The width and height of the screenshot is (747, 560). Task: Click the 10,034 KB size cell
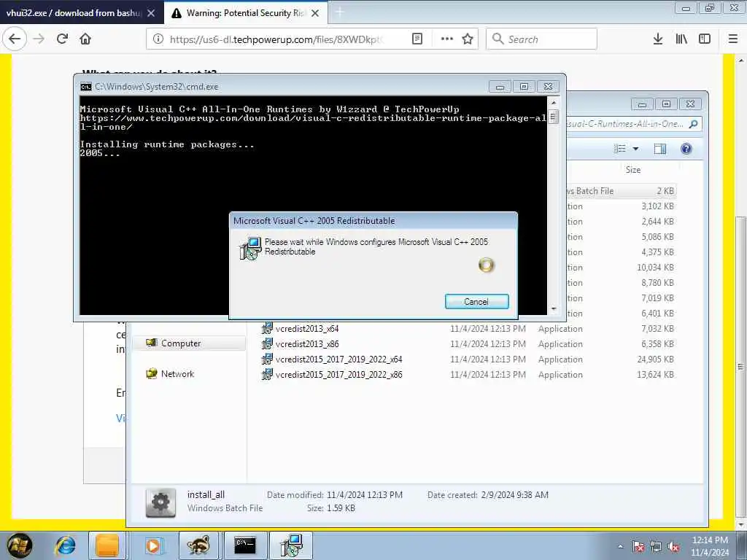click(656, 267)
